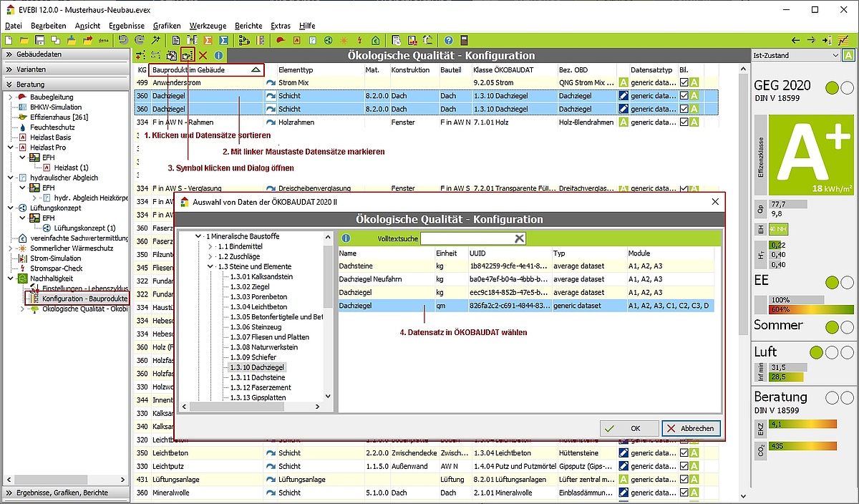Image resolution: width=859 pixels, height=504 pixels.
Task: Open the Werkzeuge menu
Action: (208, 26)
